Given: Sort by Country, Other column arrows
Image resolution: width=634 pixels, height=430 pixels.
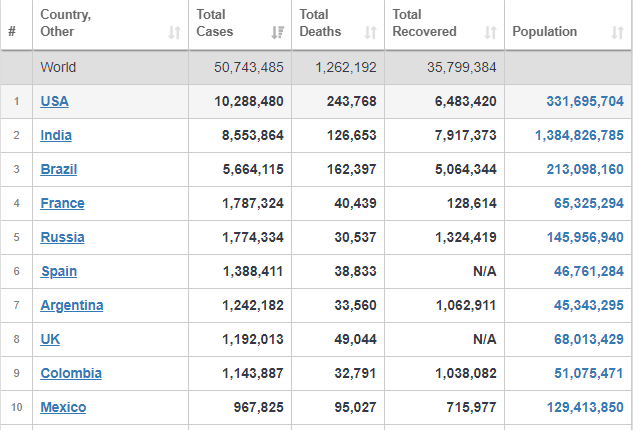Looking at the screenshot, I should pyautogui.click(x=174, y=32).
